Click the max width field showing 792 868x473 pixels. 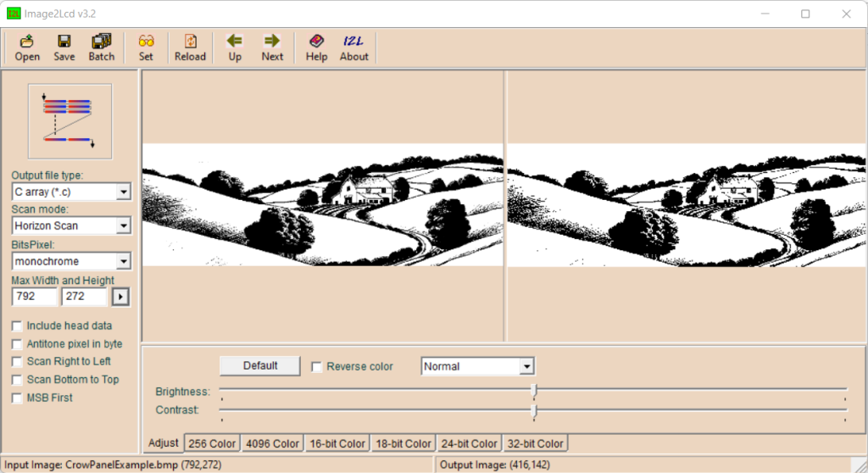point(34,297)
